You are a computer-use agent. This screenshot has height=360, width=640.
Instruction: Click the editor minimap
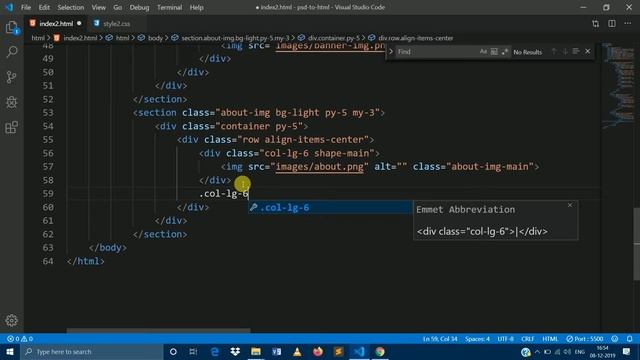click(x=618, y=86)
